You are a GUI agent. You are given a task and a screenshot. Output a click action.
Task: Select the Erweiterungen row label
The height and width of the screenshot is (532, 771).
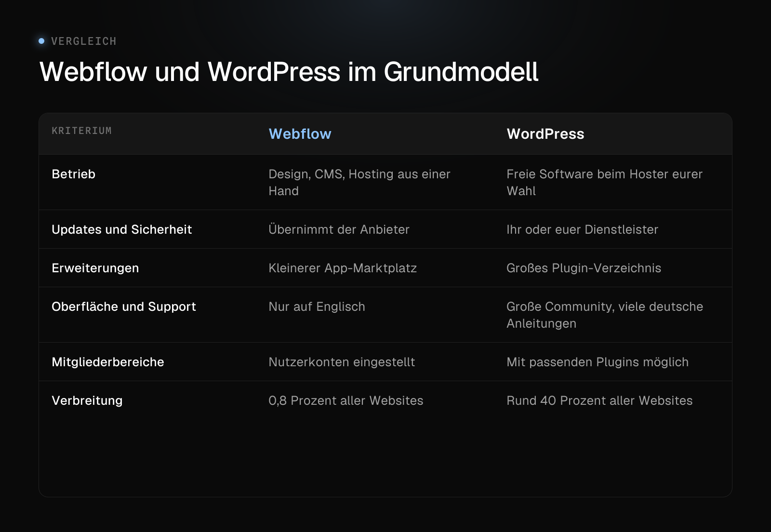[x=95, y=268]
